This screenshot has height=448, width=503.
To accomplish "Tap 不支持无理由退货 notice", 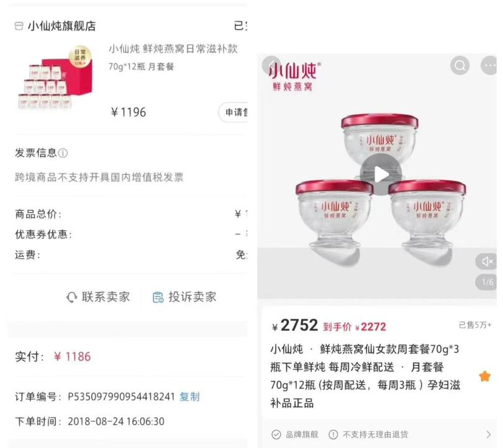I will (375, 434).
